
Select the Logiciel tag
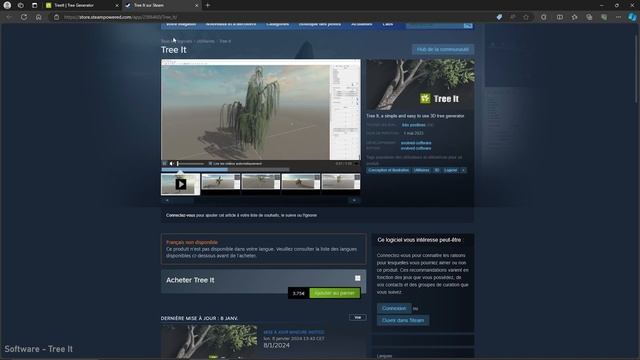(x=451, y=170)
